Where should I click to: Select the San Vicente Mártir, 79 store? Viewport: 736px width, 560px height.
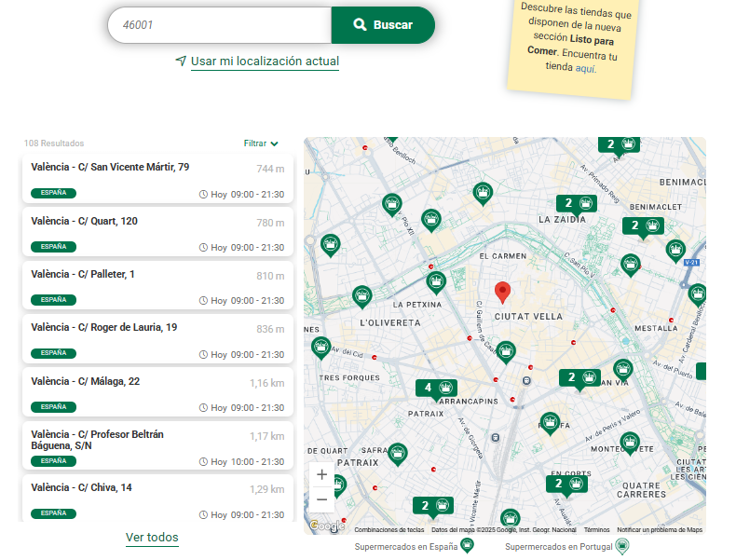[157, 178]
